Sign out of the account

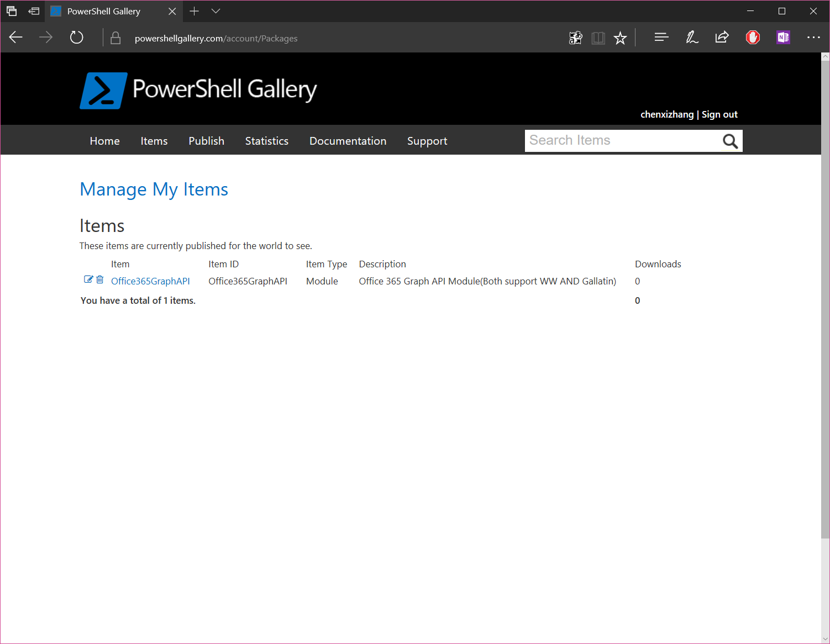[x=719, y=114]
